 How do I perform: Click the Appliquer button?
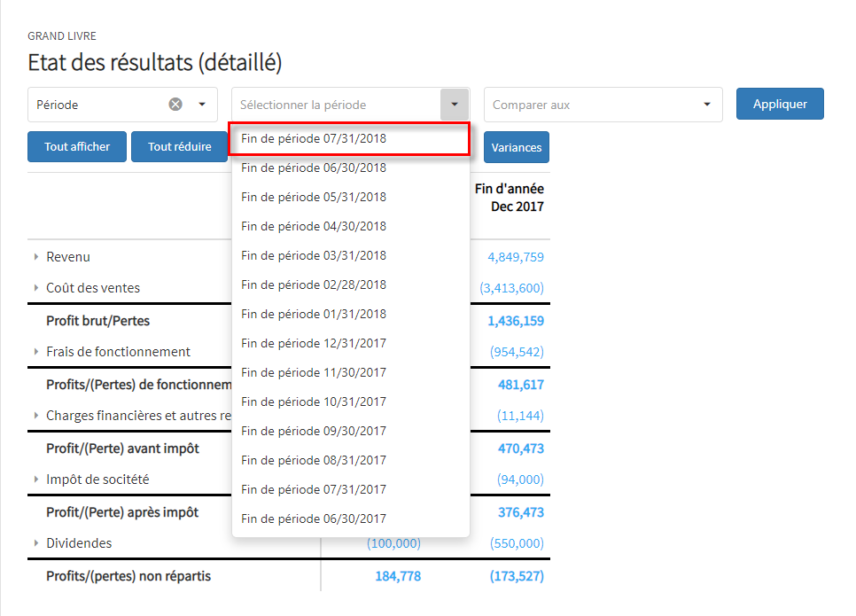[x=780, y=104]
